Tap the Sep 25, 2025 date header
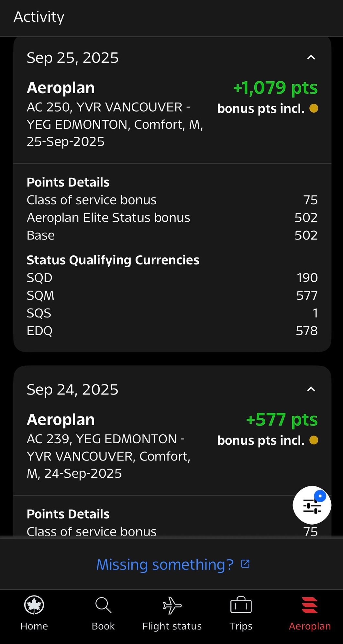This screenshot has width=343, height=644. tap(72, 58)
